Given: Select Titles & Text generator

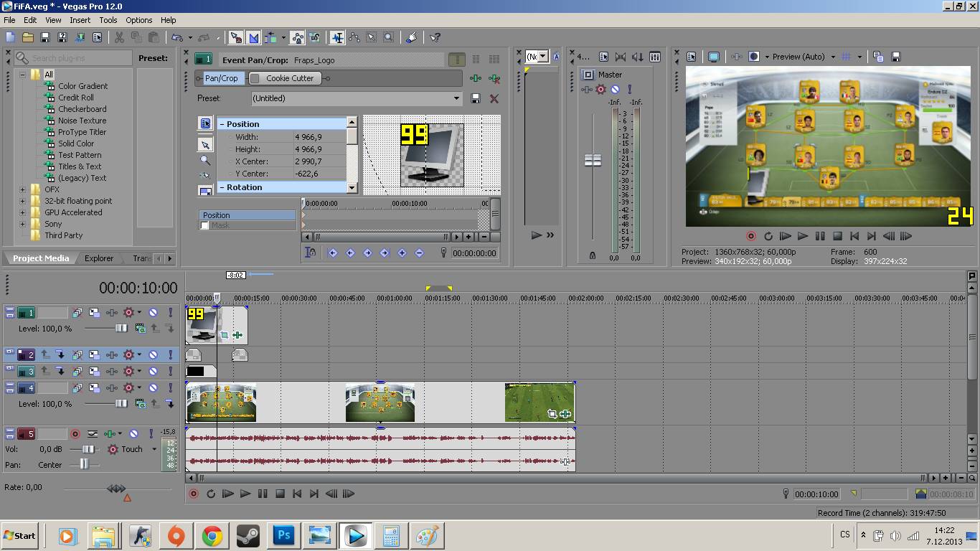Looking at the screenshot, I should pyautogui.click(x=80, y=166).
